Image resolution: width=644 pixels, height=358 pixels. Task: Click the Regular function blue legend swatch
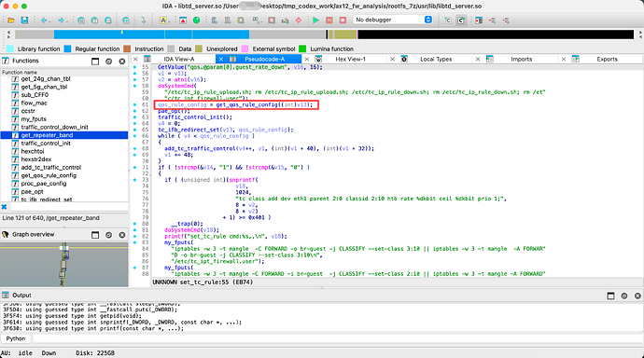coord(68,48)
